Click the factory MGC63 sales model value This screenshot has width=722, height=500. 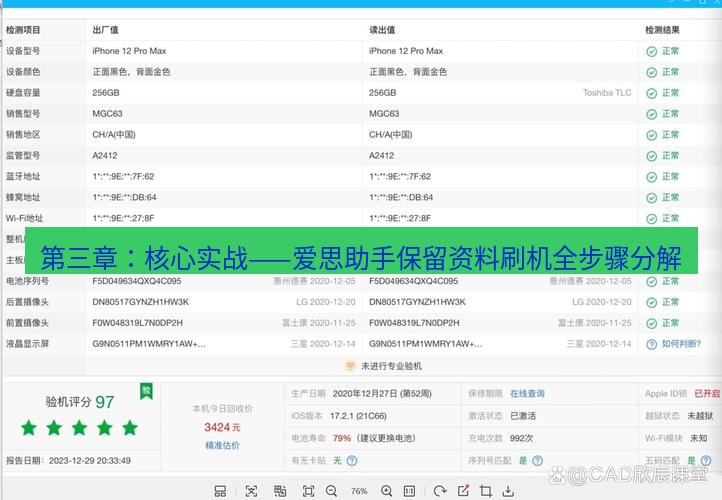tap(107, 114)
